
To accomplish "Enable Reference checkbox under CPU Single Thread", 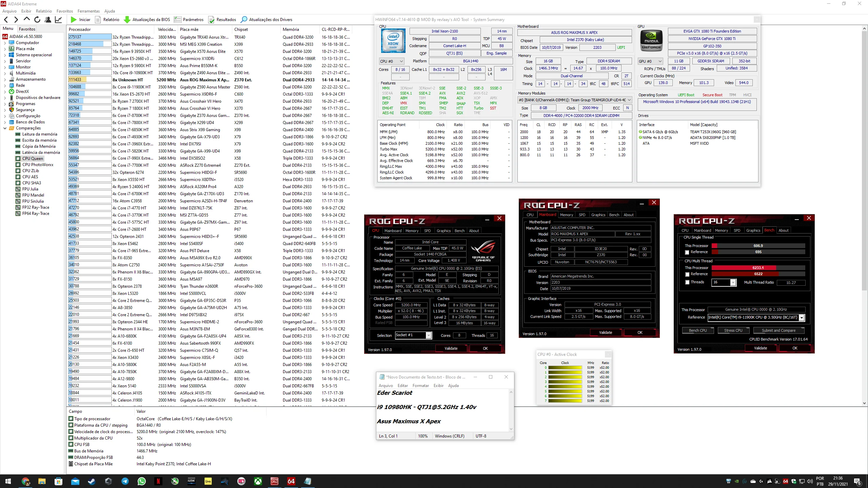I will click(687, 252).
